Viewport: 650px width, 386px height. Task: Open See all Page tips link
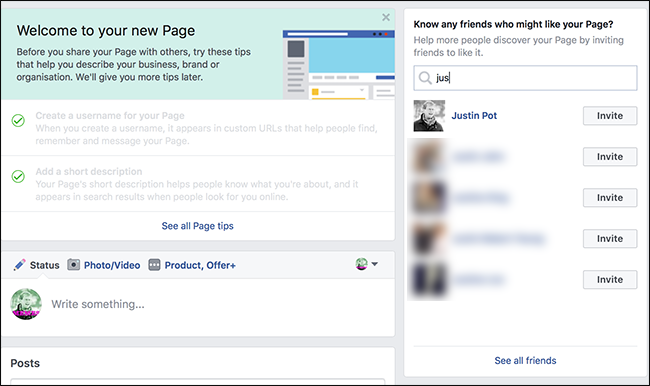pos(197,226)
